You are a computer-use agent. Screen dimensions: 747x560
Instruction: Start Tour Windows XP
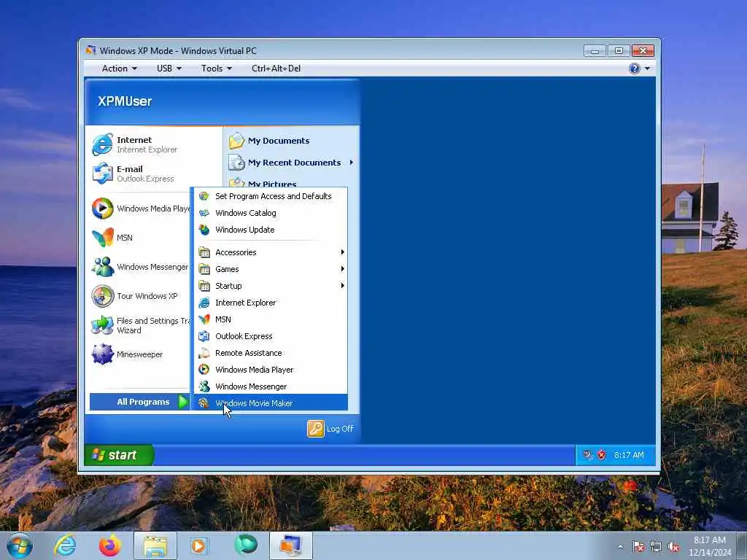coord(135,296)
